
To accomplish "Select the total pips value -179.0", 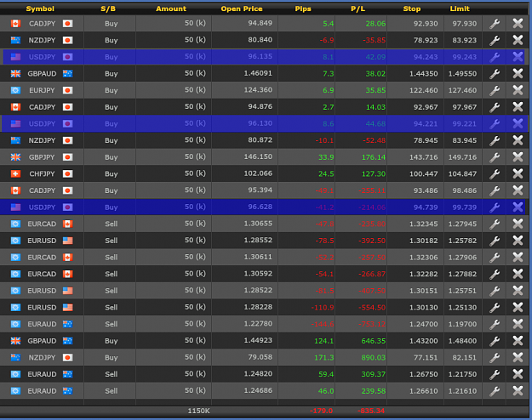I will point(321,411).
